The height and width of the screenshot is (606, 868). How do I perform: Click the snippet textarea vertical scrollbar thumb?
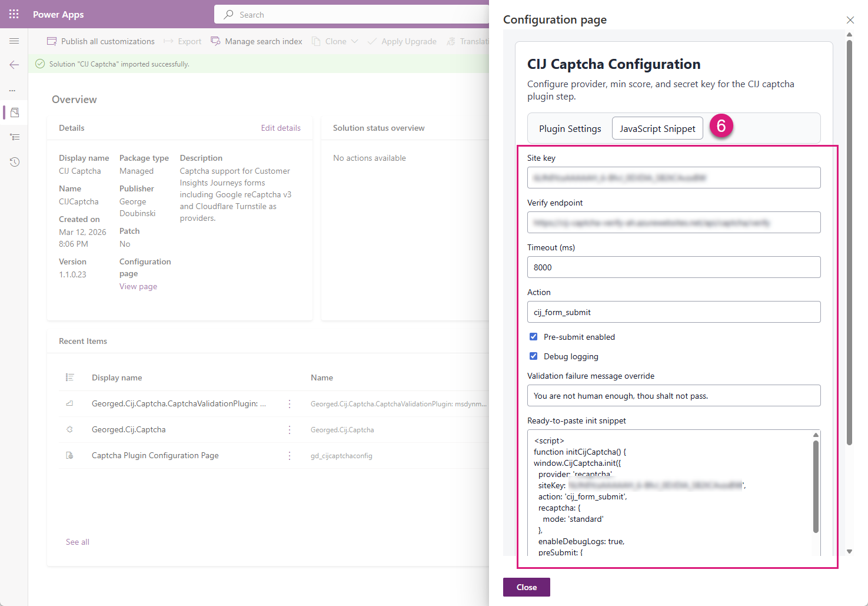[x=816, y=486]
